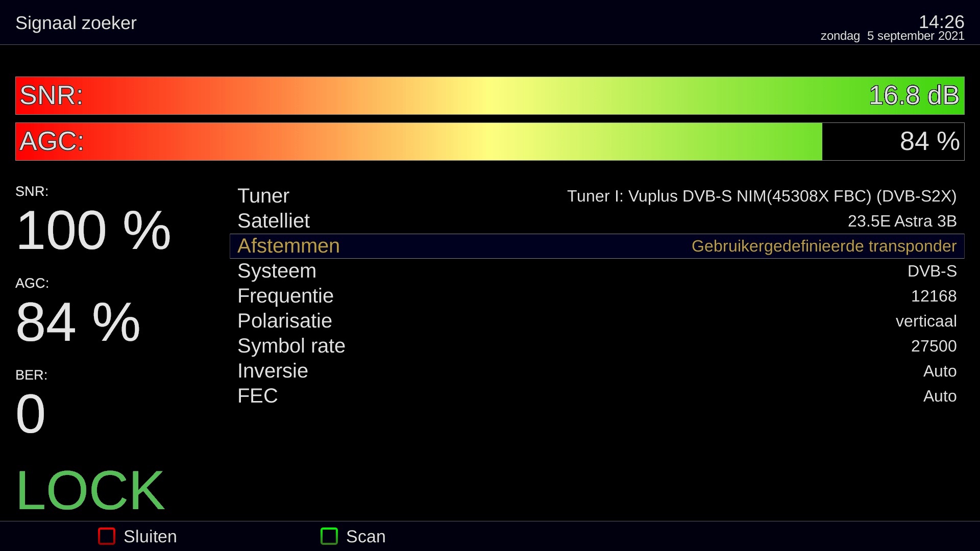Click the BER value 0

click(31, 414)
